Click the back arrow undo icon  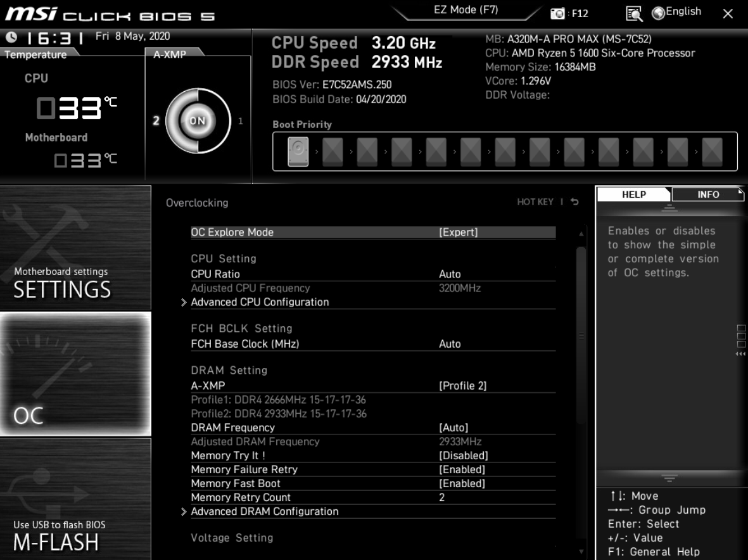click(x=575, y=202)
